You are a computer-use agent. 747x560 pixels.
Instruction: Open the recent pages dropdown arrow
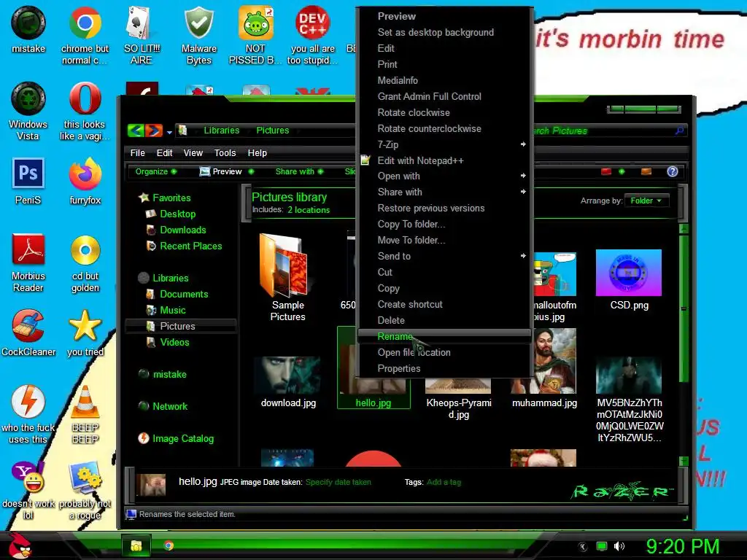(169, 132)
